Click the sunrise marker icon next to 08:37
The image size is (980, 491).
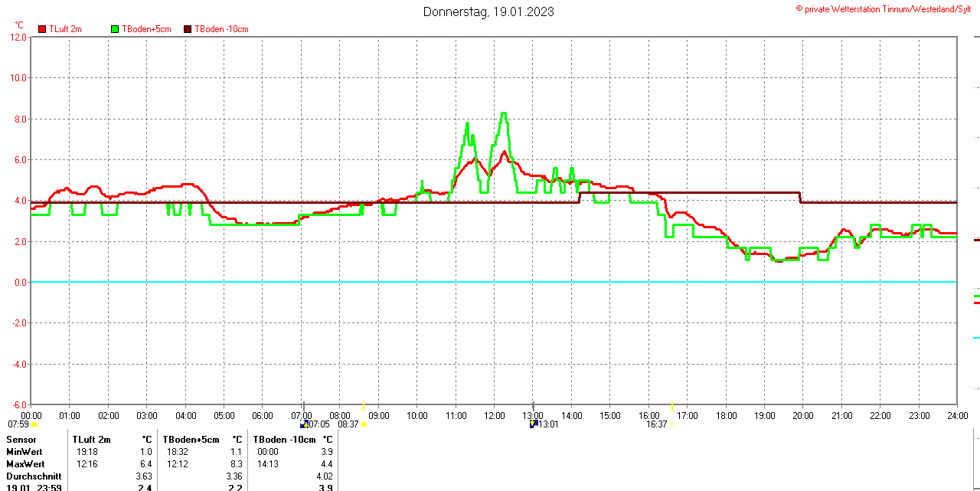point(364,424)
